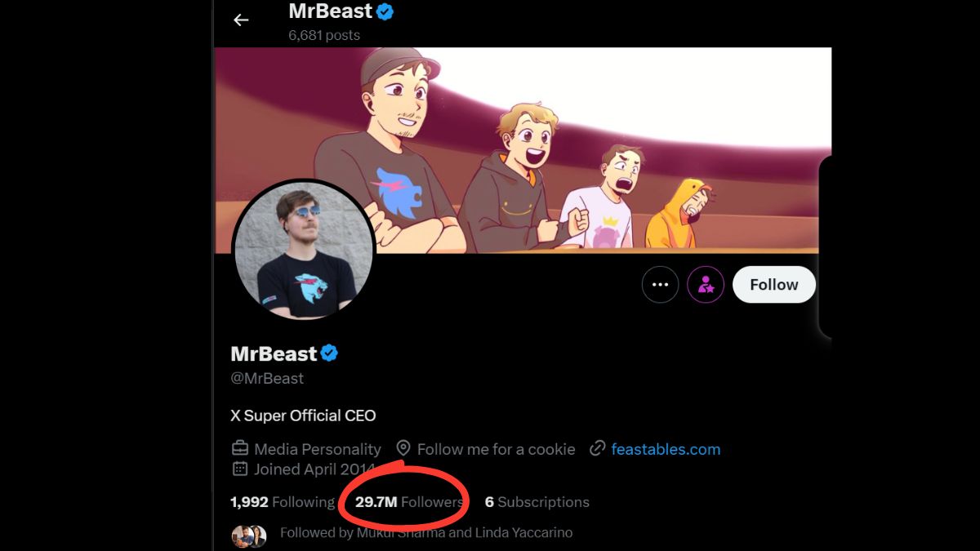Screen dimensions: 980x551
Task: Open the three-dots more options menu
Action: (x=660, y=285)
